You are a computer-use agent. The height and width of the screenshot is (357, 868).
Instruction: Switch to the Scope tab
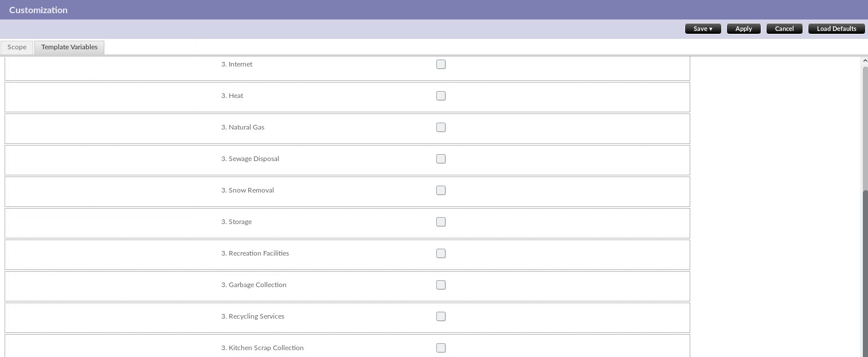pyautogui.click(x=17, y=47)
